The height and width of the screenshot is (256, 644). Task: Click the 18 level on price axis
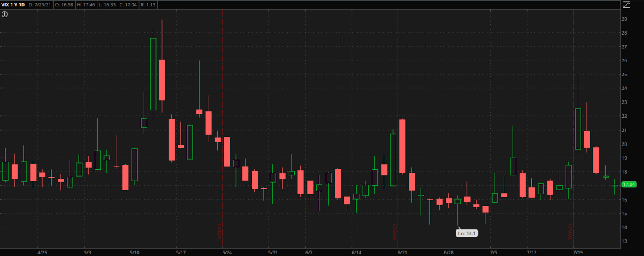[x=624, y=172]
